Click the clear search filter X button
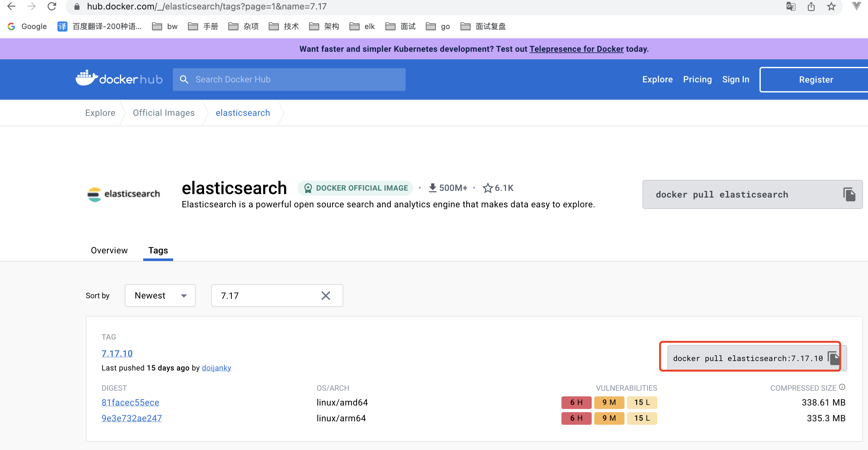Screen dimensions: 868x450 (x=326, y=296)
